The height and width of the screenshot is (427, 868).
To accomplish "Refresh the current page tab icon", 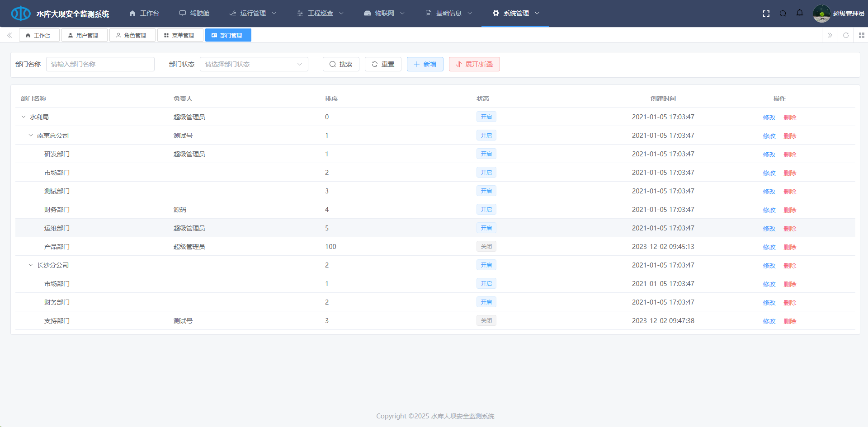I will point(845,35).
